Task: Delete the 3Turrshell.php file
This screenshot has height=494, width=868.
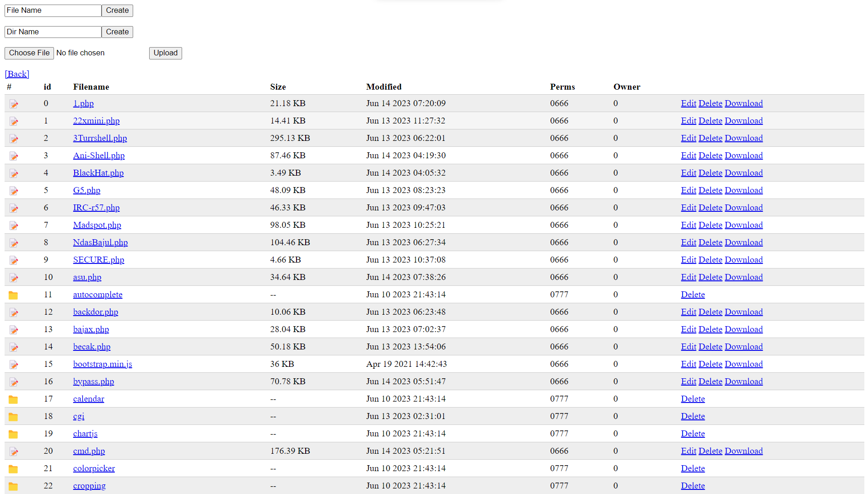Action: pyautogui.click(x=710, y=138)
